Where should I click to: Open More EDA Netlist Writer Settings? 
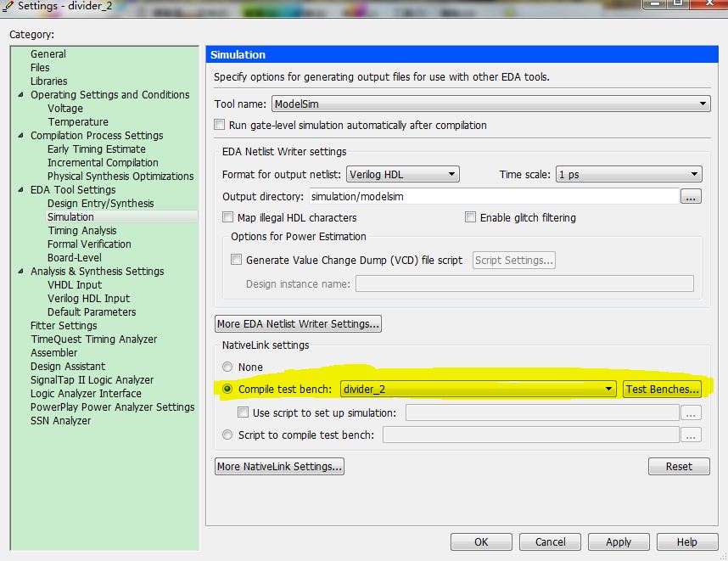(x=298, y=323)
